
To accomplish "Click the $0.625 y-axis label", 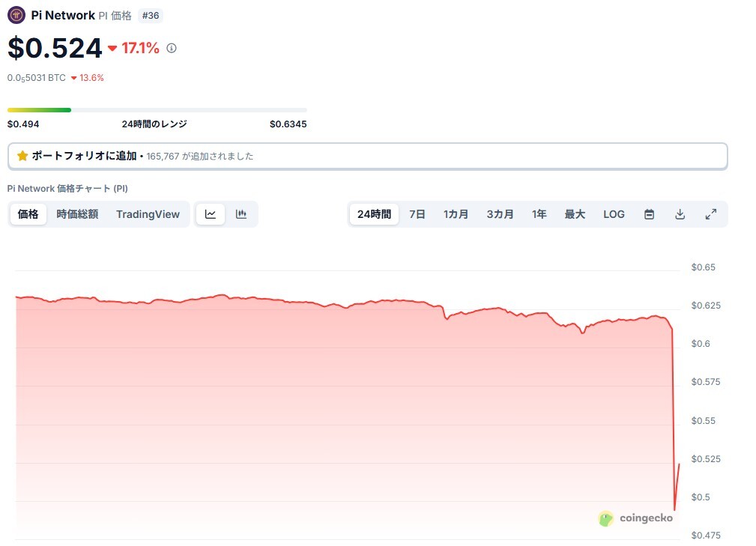I will click(x=706, y=306).
